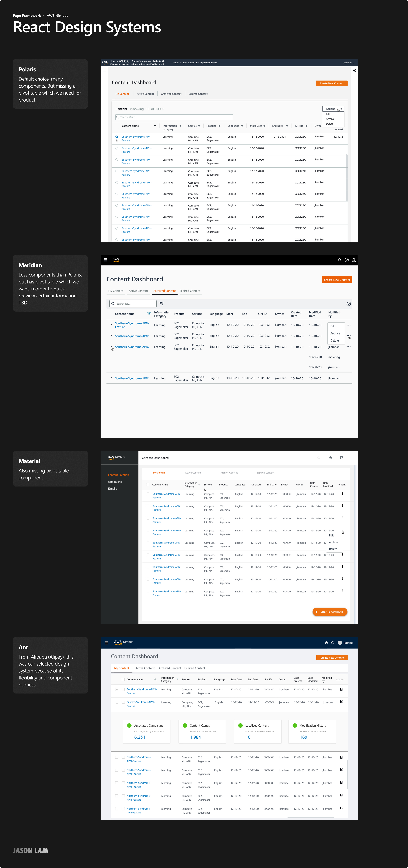
Task: Click the account profile icon in Material header
Action: click(342, 458)
